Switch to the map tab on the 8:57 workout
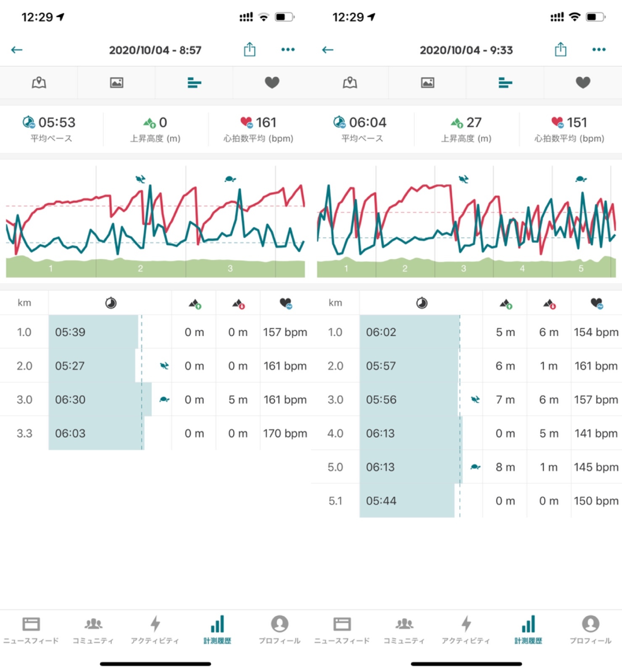 pyautogui.click(x=39, y=83)
